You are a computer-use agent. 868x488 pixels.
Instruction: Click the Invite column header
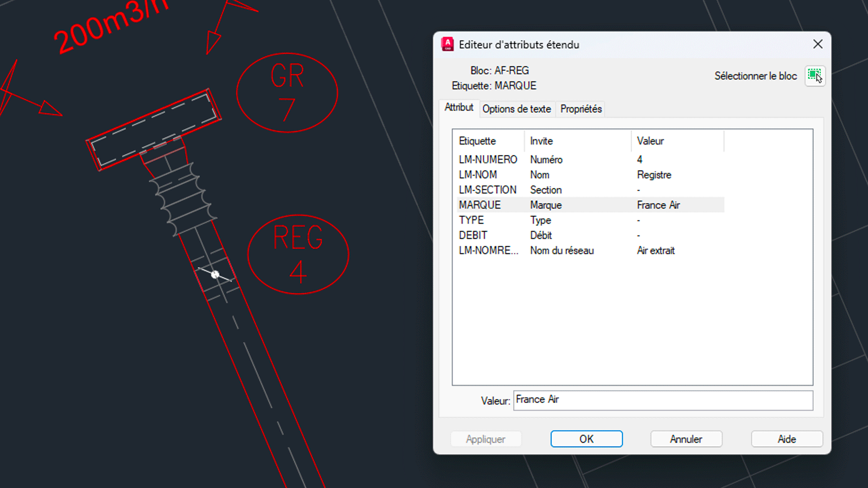(x=578, y=141)
